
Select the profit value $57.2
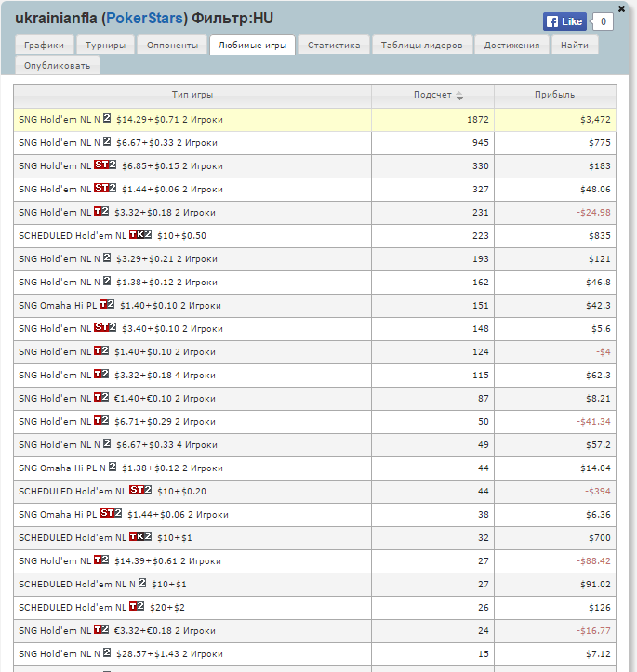coord(599,445)
